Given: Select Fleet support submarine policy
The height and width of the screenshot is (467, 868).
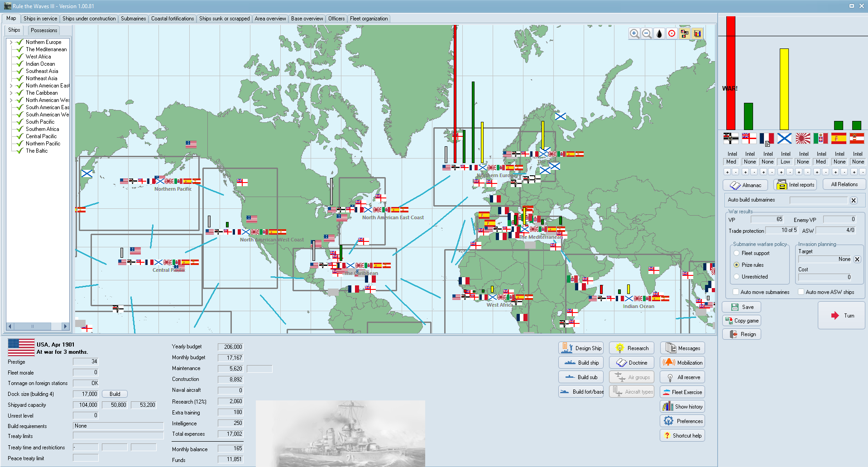Looking at the screenshot, I should tap(737, 253).
